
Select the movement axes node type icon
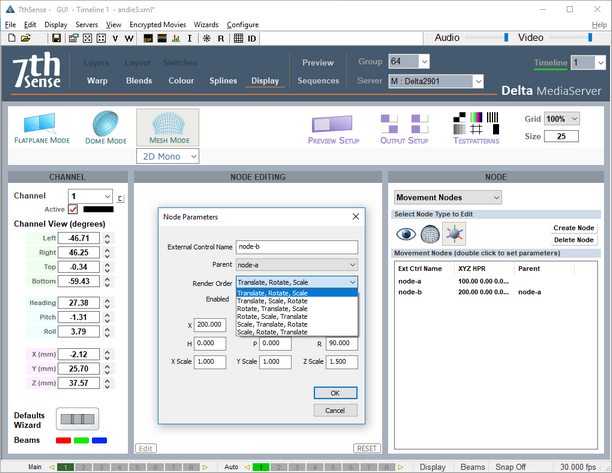tap(454, 234)
